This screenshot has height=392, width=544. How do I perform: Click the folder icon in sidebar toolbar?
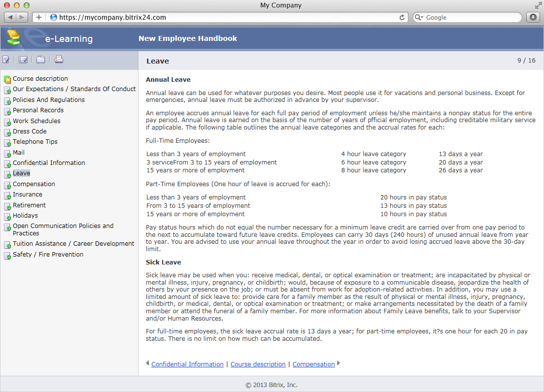[40, 60]
